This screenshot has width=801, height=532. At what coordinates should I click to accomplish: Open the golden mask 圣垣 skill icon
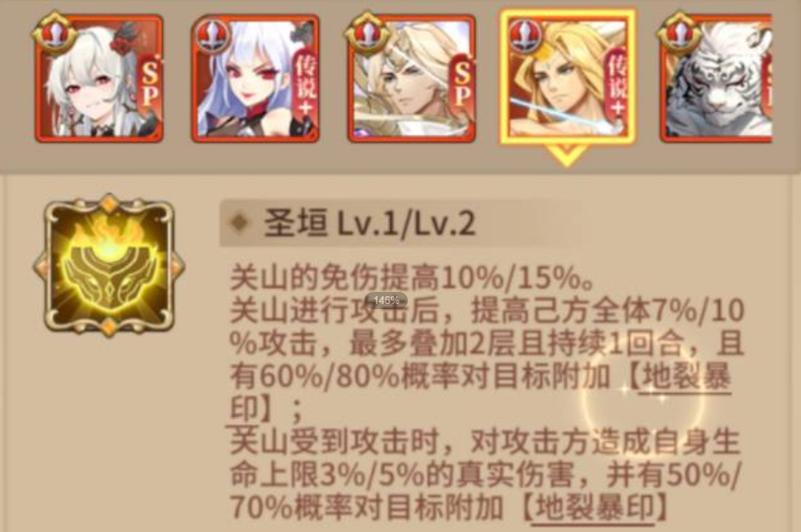click(x=109, y=265)
